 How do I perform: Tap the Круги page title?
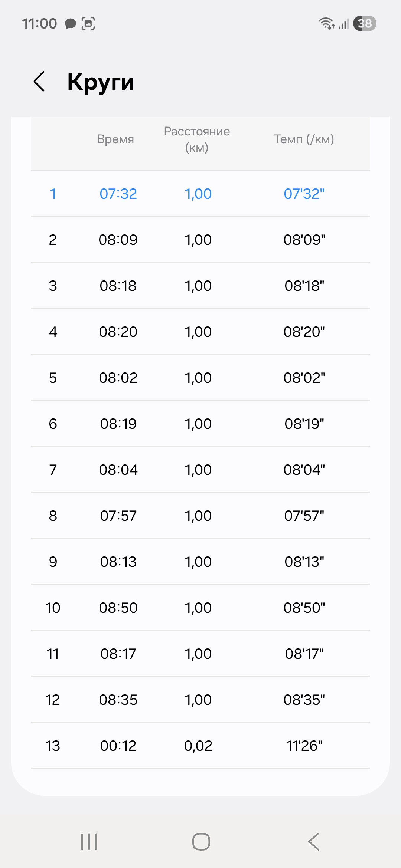pyautogui.click(x=101, y=82)
